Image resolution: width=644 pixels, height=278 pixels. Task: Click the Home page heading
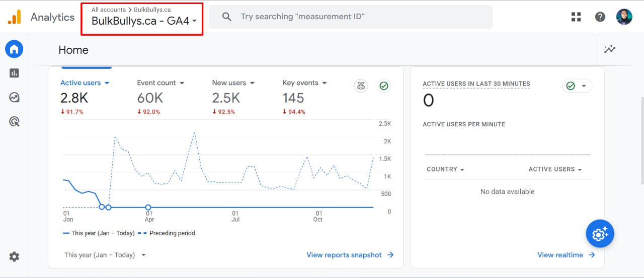[x=73, y=50]
